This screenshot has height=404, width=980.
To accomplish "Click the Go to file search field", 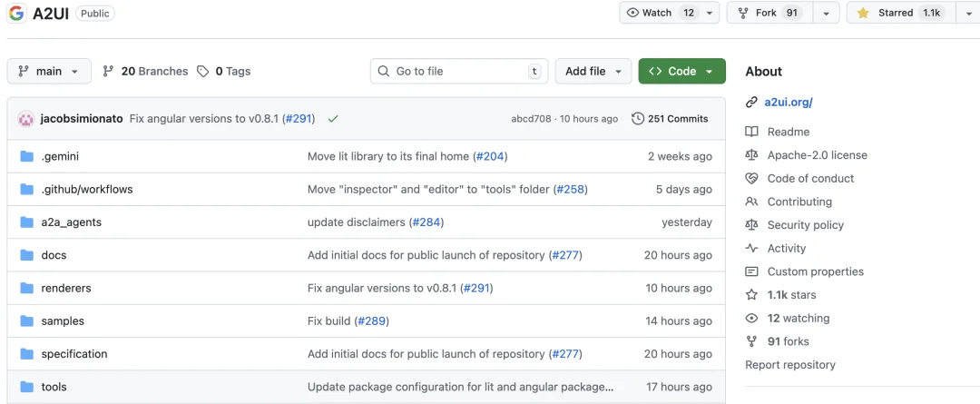I will 458,71.
